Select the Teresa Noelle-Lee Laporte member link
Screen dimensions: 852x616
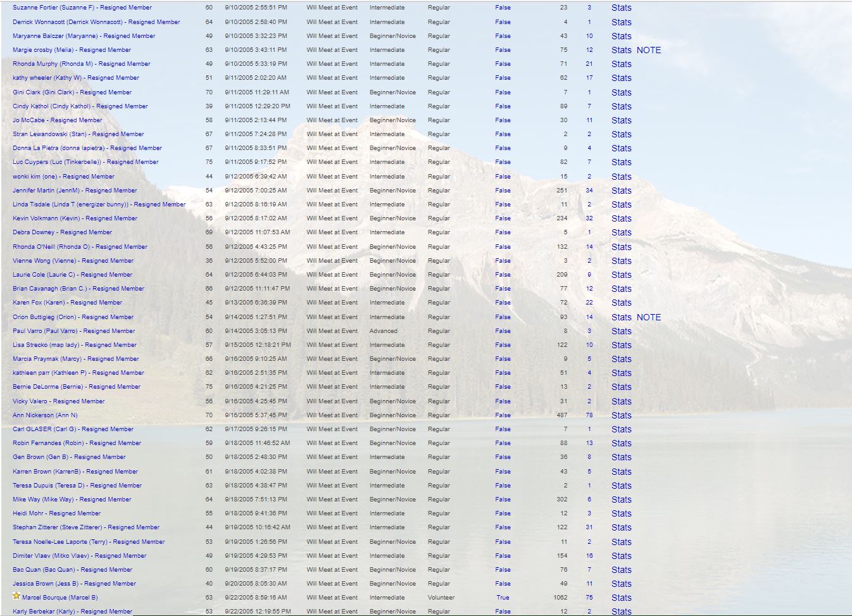pyautogui.click(x=89, y=542)
